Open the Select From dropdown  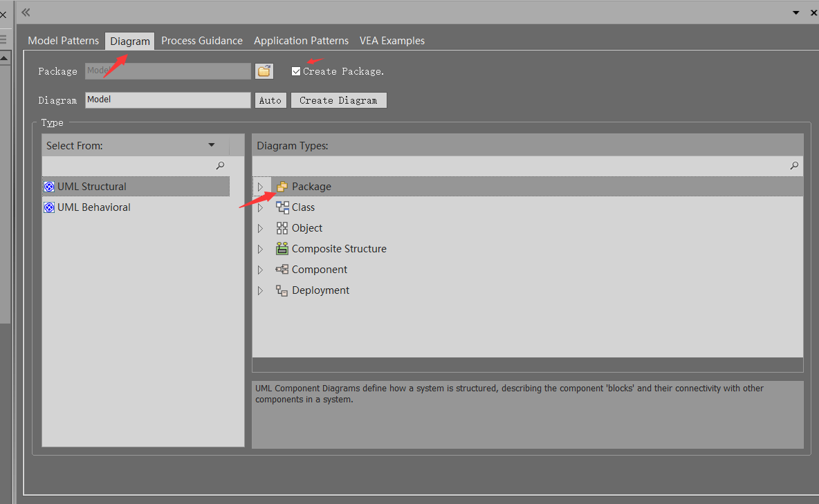pos(212,144)
